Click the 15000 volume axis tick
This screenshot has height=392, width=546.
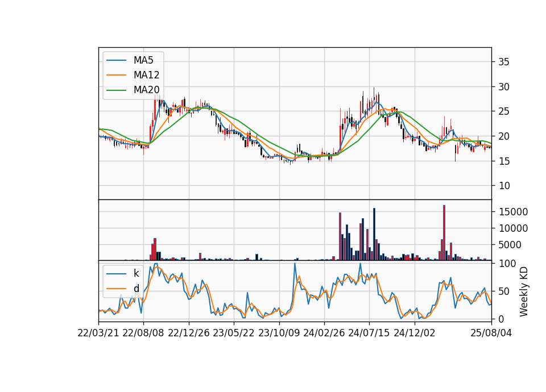513,212
